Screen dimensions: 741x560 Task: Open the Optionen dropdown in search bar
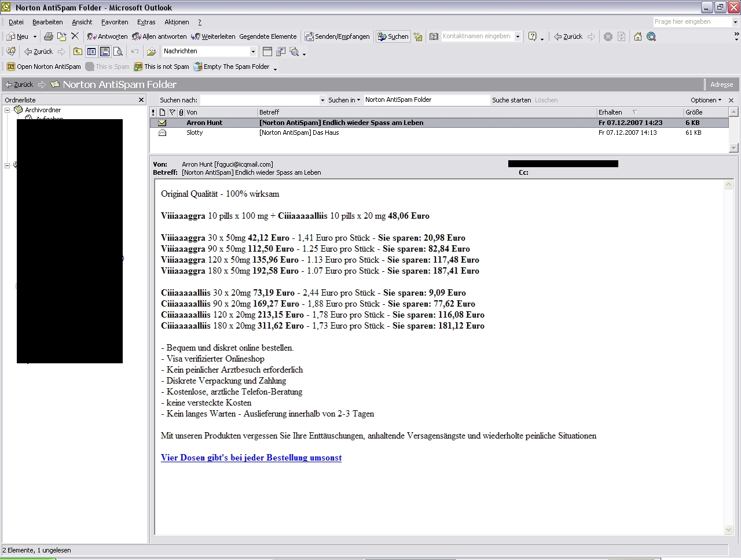706,100
